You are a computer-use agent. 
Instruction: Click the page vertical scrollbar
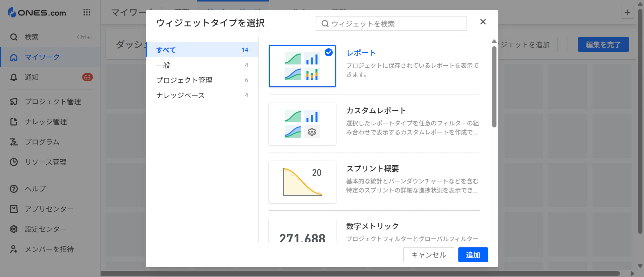[x=640, y=121]
